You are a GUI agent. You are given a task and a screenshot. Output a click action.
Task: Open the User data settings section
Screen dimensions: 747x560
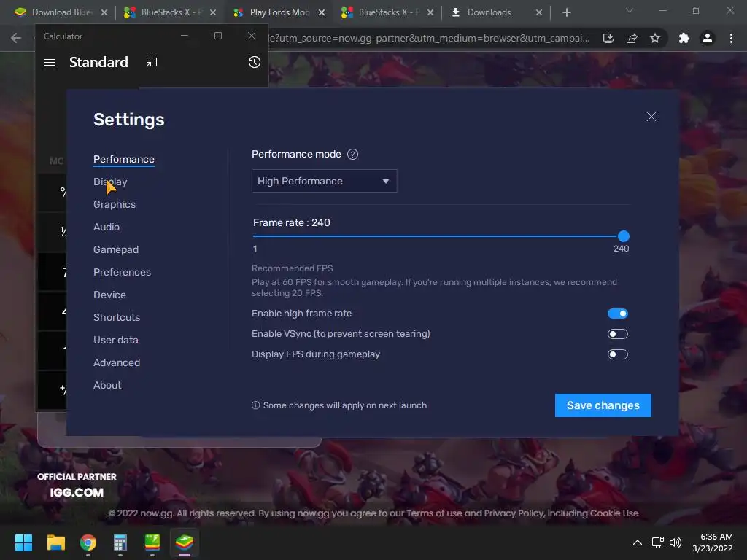click(116, 340)
